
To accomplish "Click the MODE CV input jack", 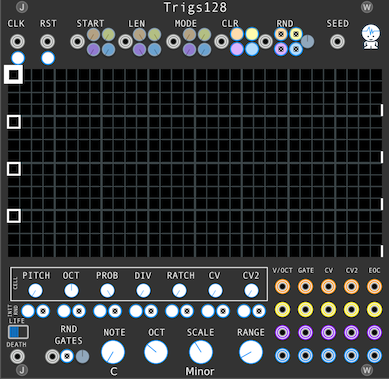I will coord(173,42).
